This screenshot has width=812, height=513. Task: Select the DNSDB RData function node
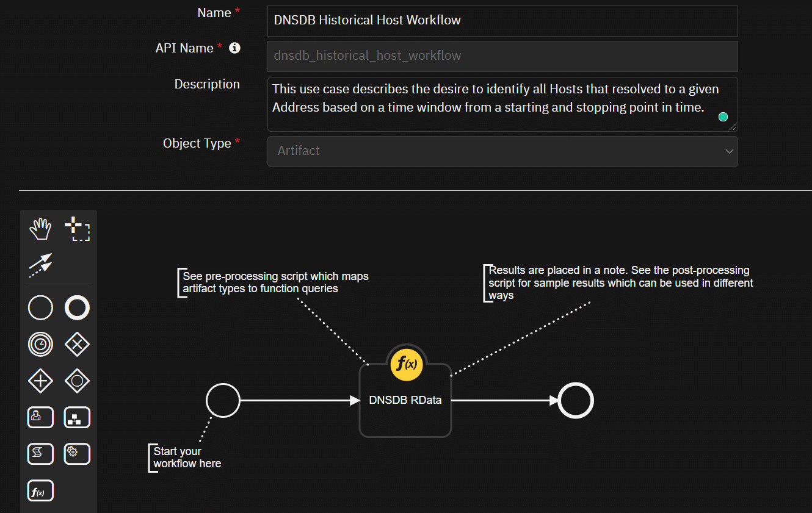(x=405, y=400)
